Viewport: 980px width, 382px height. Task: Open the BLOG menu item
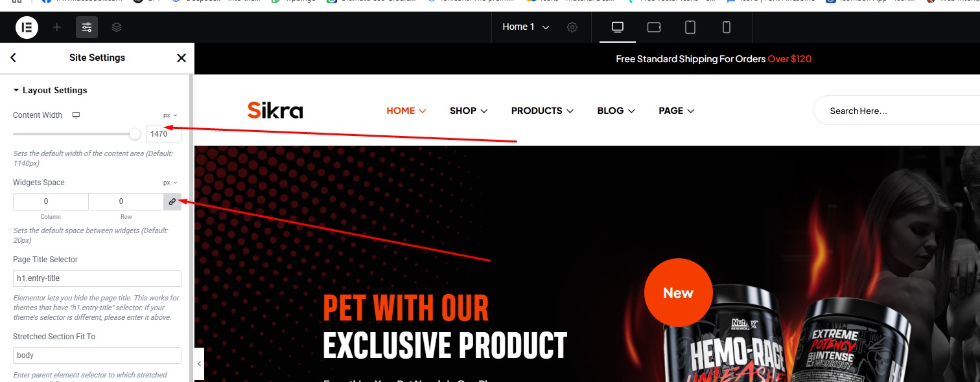[616, 111]
